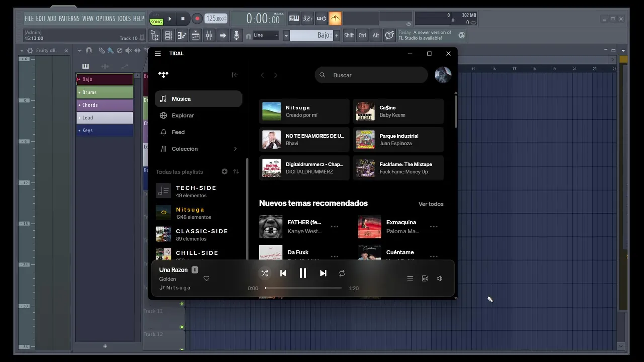Click the Ver todos link
Viewport: 644px width, 362px height.
click(431, 204)
